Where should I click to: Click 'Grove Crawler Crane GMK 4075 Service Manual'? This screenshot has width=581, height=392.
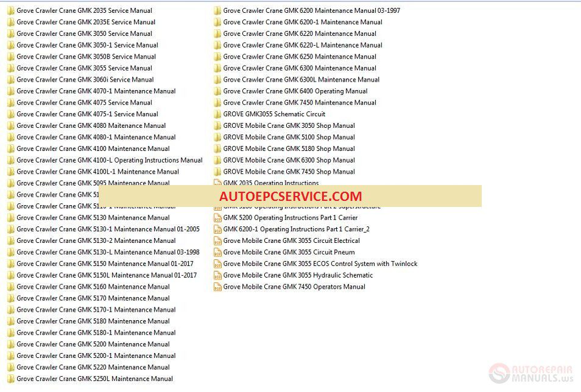pos(84,103)
